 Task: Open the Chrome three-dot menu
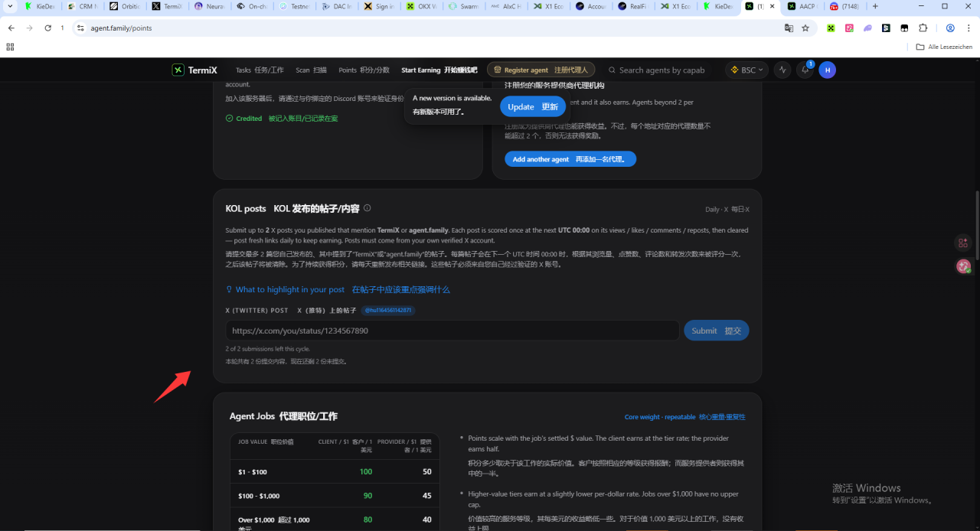(x=968, y=28)
